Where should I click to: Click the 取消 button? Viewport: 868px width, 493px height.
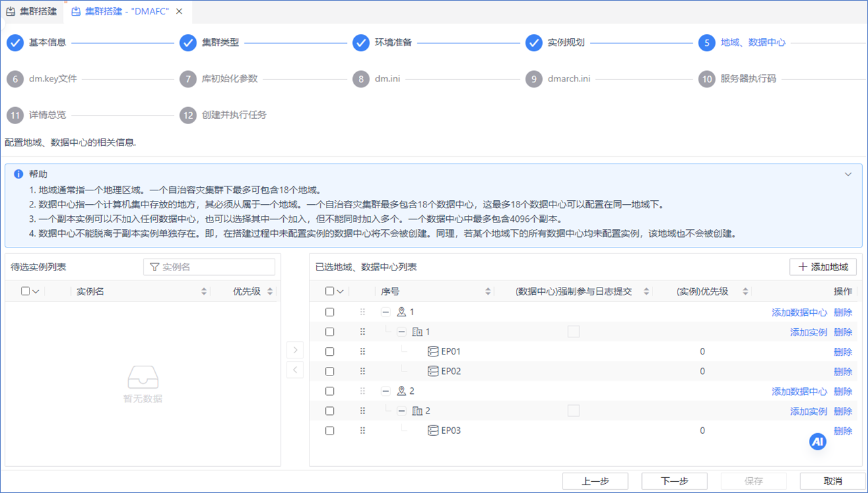pyautogui.click(x=833, y=481)
